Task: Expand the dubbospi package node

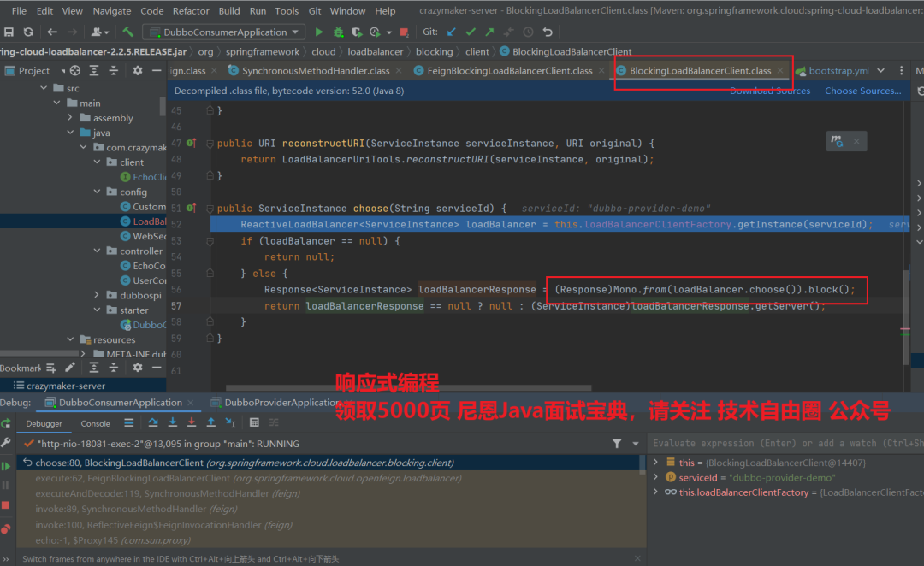Action: (97, 296)
